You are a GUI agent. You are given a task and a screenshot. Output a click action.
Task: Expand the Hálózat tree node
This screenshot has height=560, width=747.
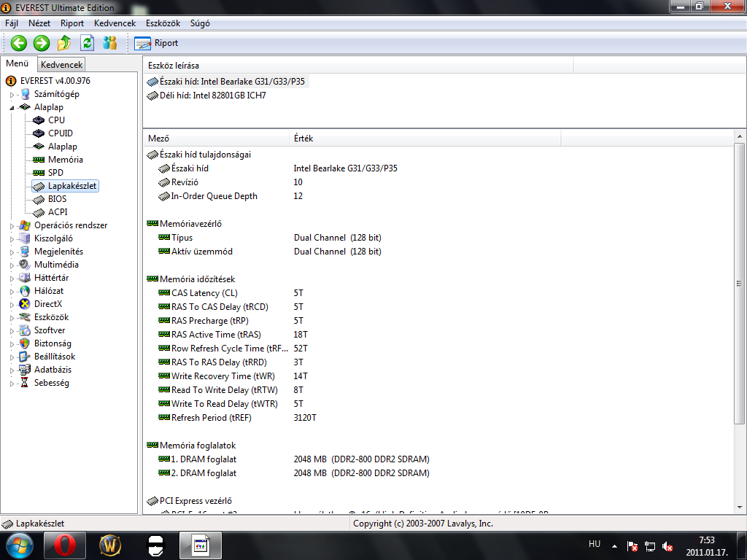(12, 292)
